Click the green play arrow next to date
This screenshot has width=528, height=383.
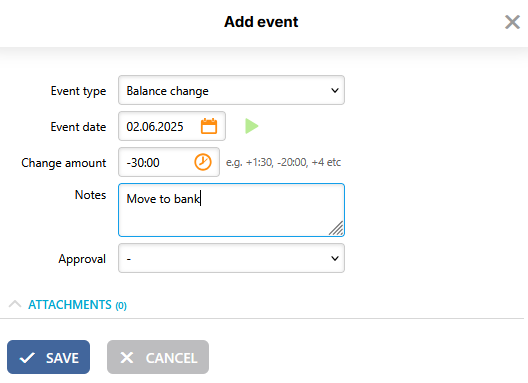click(x=251, y=126)
